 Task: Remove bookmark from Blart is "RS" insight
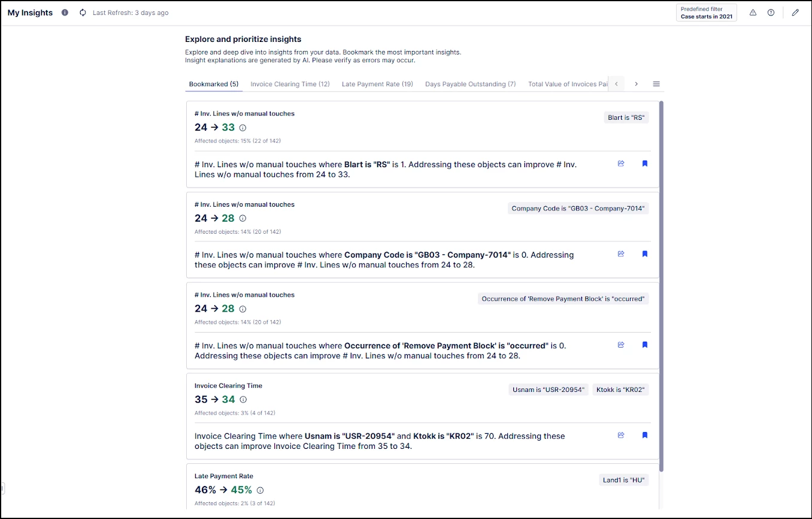[645, 163]
